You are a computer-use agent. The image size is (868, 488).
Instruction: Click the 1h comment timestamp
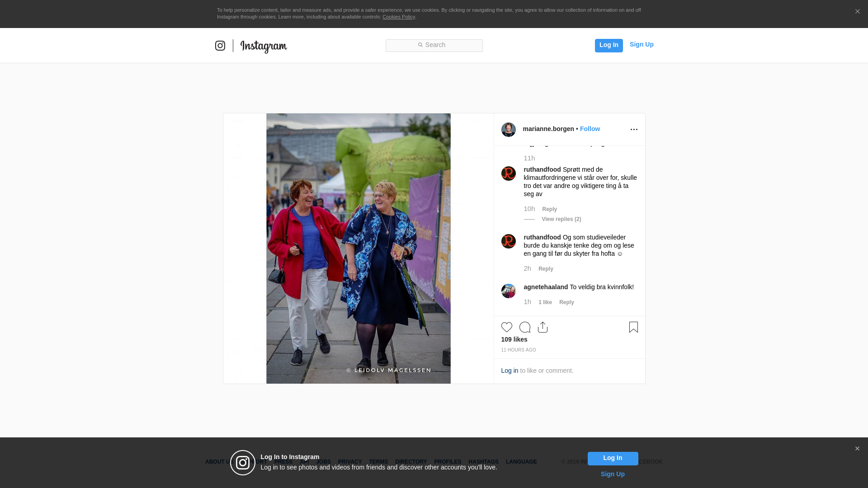click(527, 302)
